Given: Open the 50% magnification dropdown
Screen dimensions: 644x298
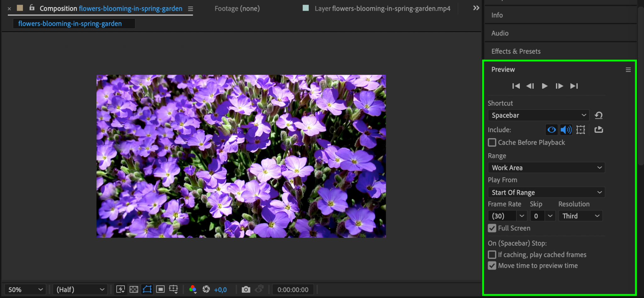Looking at the screenshot, I should [25, 290].
